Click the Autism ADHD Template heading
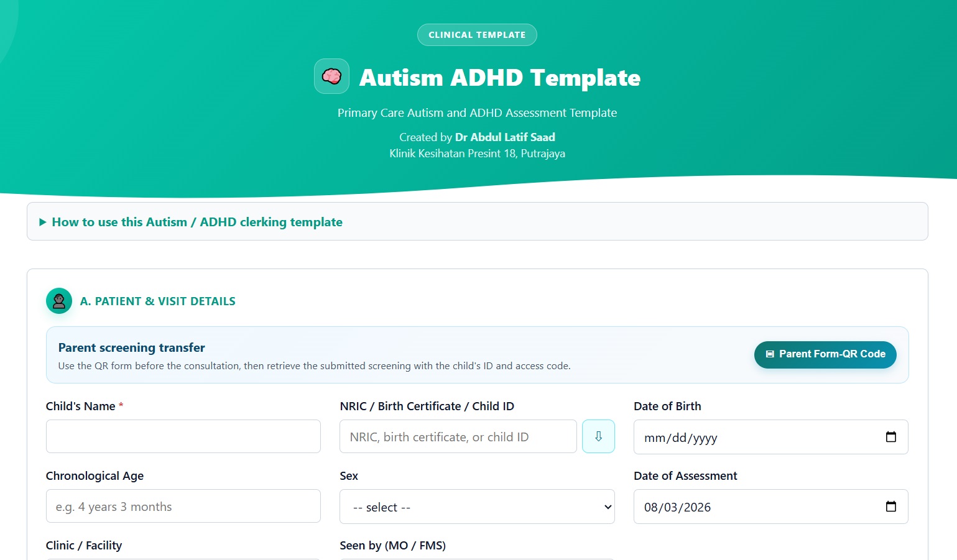Viewport: 957px width, 560px height. (500, 78)
